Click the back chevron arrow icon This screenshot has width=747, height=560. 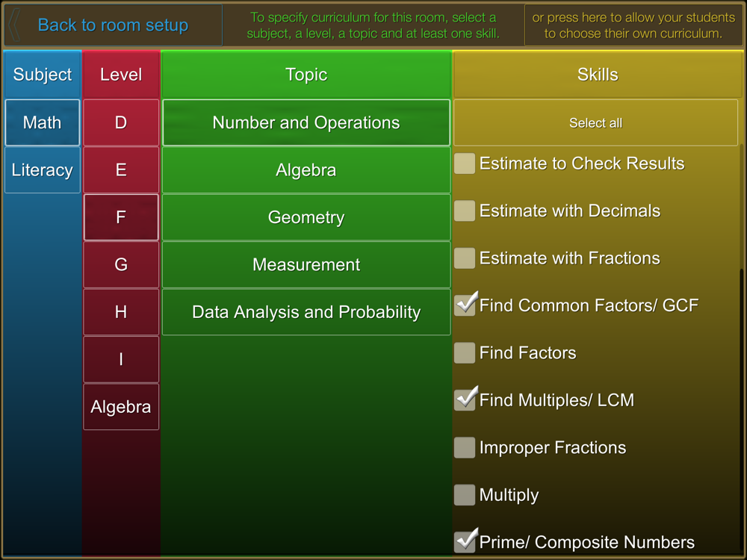point(14,25)
